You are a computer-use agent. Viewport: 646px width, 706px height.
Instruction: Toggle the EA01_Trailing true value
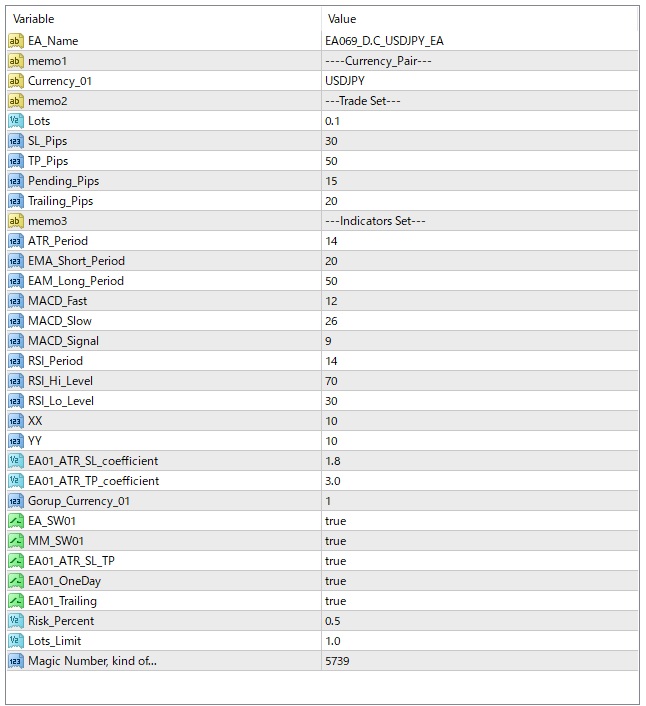tap(336, 601)
